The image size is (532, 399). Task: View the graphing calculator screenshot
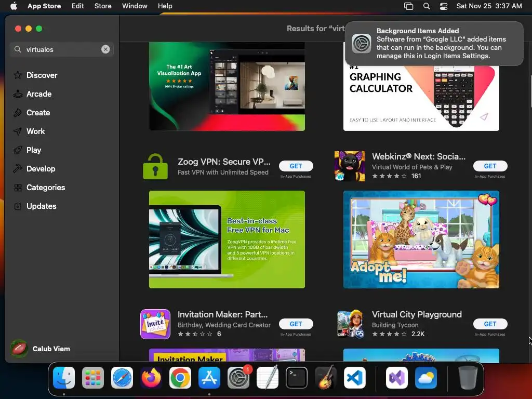coord(421,98)
